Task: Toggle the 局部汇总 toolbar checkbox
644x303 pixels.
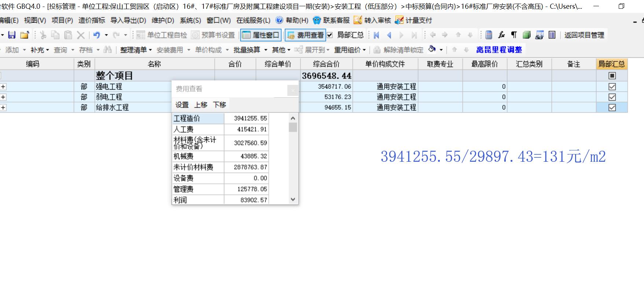Action: [330, 35]
